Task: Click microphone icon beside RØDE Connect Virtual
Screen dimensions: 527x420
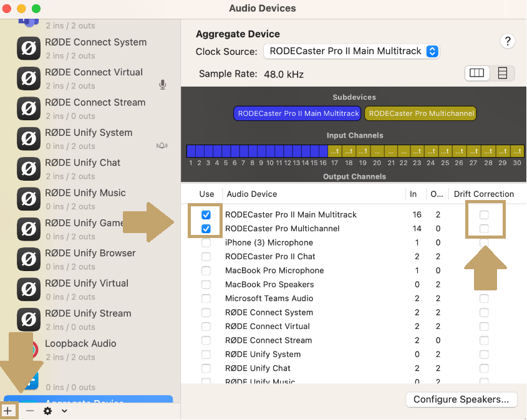Action: coord(163,85)
